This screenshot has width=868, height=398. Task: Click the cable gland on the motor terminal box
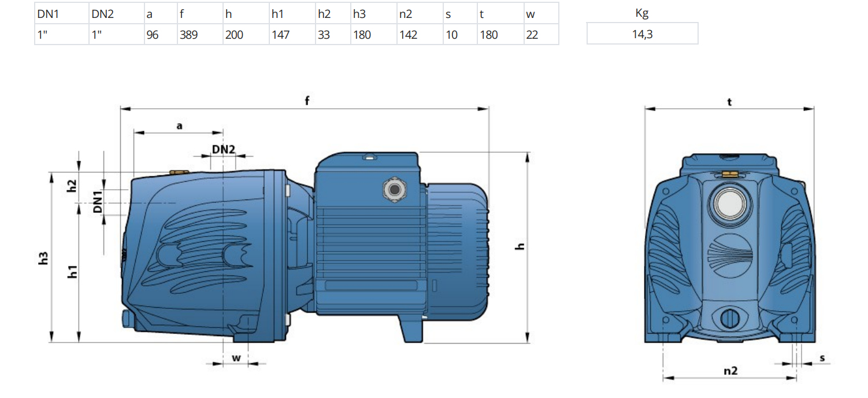coord(395,189)
